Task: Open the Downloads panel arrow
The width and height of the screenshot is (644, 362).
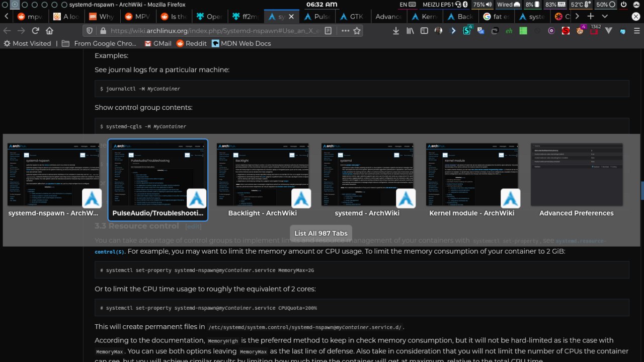Action: point(396,31)
